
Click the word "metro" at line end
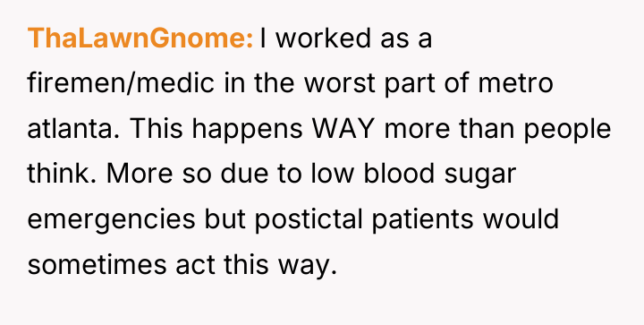516,83
